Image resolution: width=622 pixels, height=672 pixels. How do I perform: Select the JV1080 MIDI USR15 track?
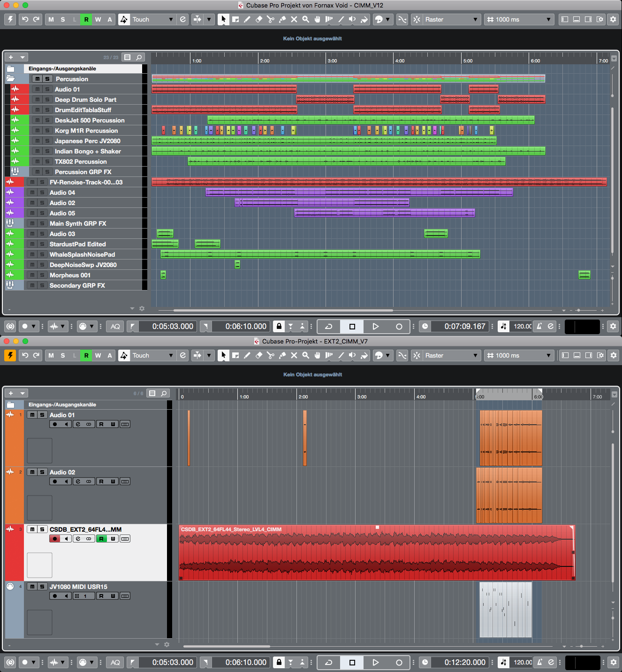coord(78,587)
